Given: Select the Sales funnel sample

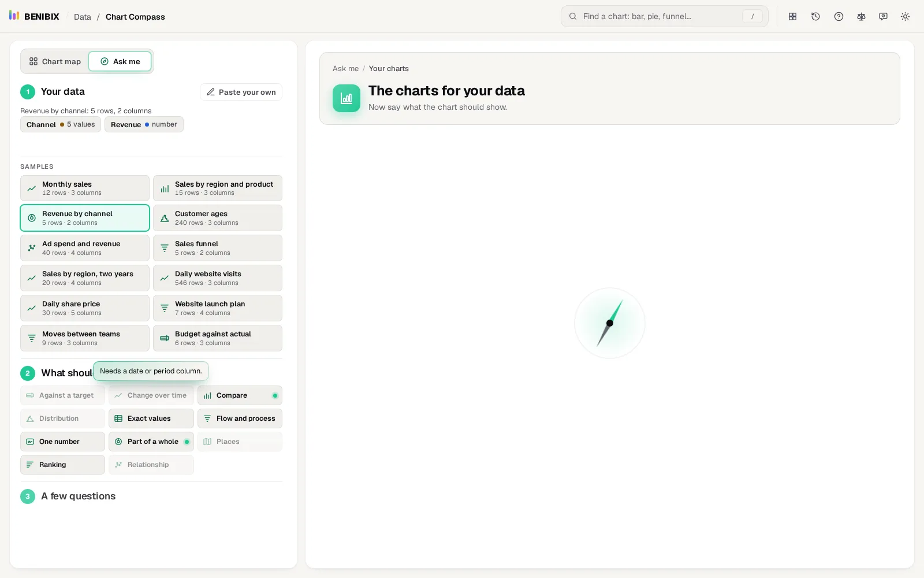Looking at the screenshot, I should [x=218, y=248].
